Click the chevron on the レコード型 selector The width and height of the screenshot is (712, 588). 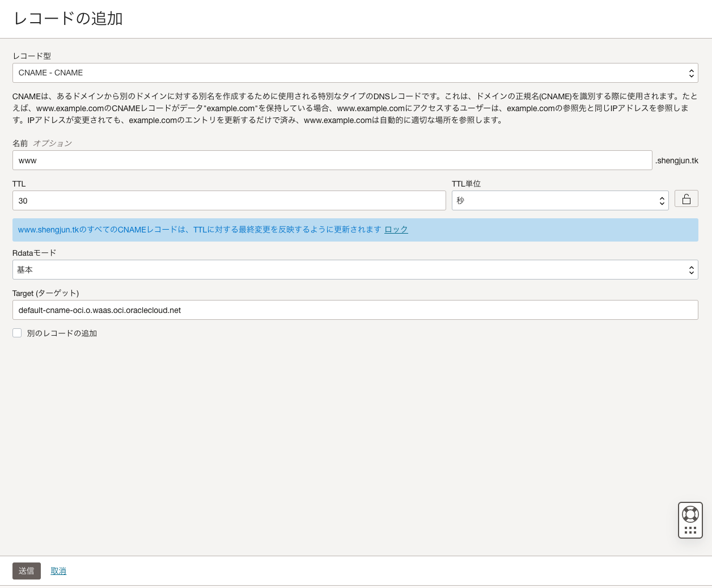tap(691, 73)
